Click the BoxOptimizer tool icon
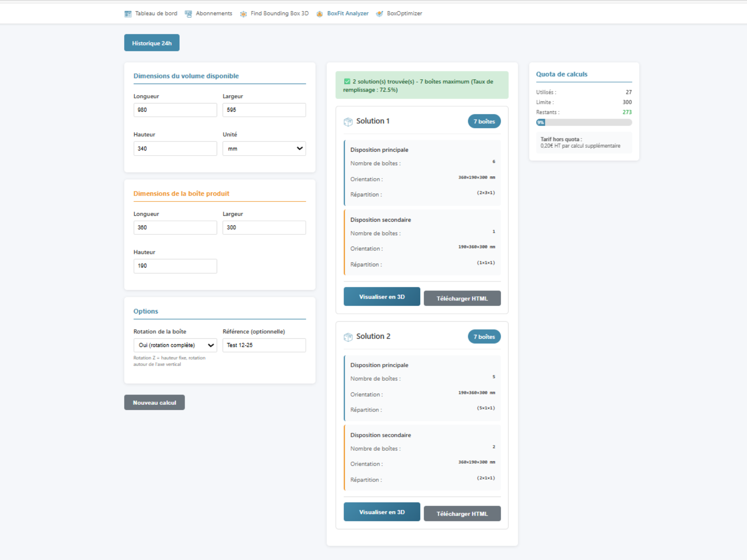747x560 pixels. click(x=379, y=13)
